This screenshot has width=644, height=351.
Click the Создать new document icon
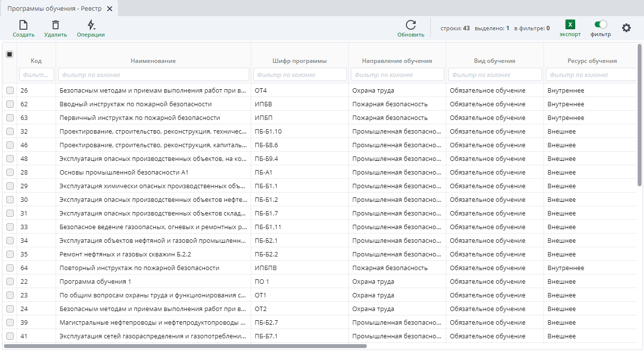pyautogui.click(x=23, y=25)
